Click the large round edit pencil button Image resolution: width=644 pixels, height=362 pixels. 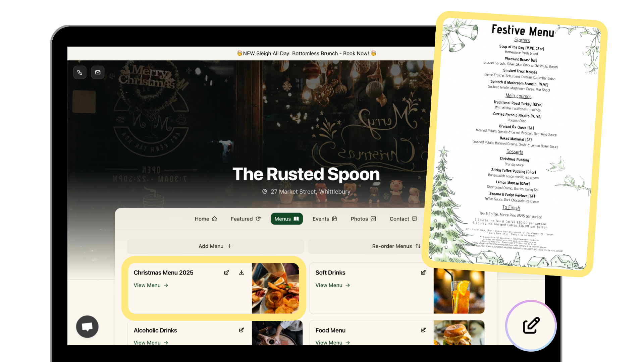click(531, 325)
